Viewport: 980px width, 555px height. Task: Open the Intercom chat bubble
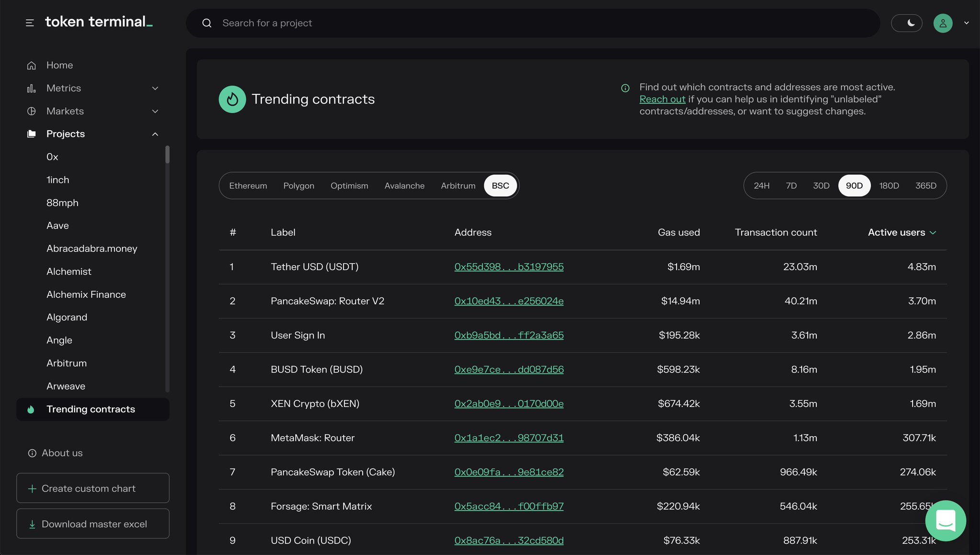(x=945, y=521)
